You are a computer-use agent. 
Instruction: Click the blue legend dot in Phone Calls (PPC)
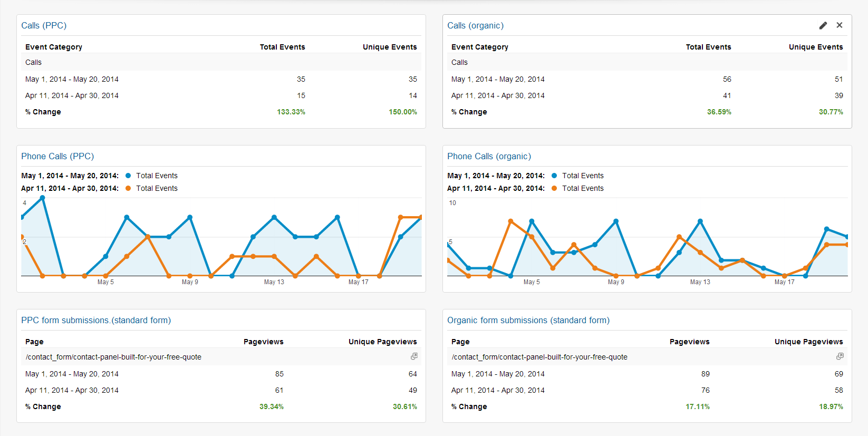128,176
